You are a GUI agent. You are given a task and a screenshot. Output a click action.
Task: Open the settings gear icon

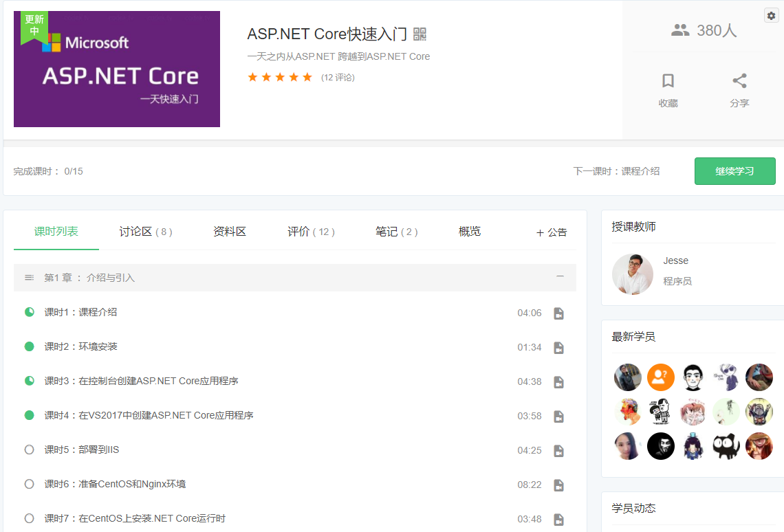click(772, 16)
